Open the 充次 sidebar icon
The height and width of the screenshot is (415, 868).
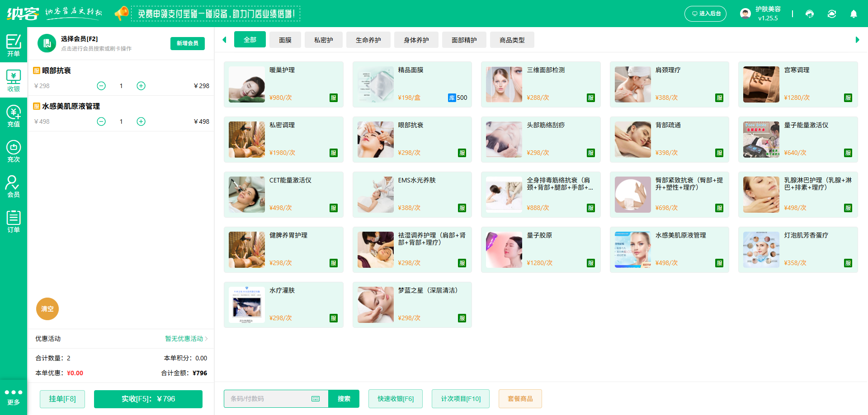coord(14,151)
